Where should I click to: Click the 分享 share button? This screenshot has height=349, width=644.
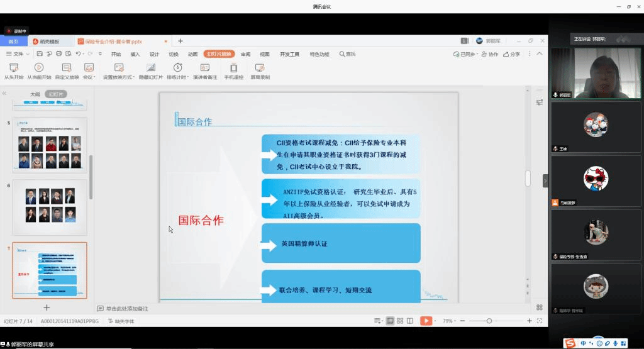pos(512,54)
